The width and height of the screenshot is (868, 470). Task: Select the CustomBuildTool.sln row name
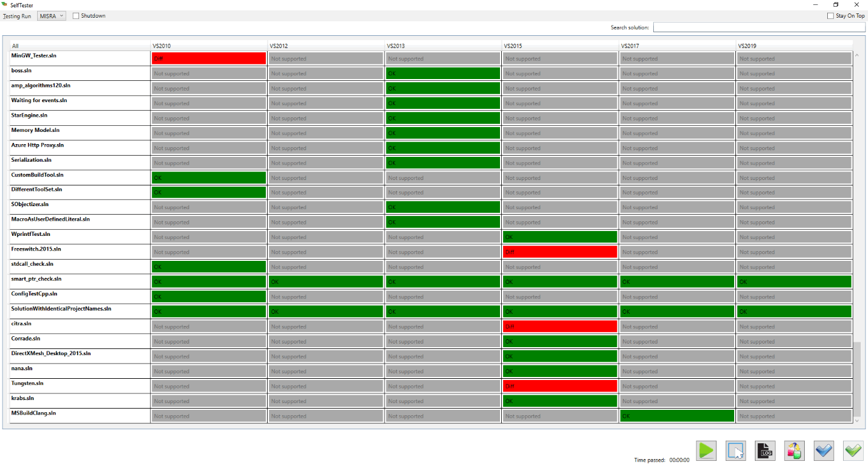pos(38,175)
